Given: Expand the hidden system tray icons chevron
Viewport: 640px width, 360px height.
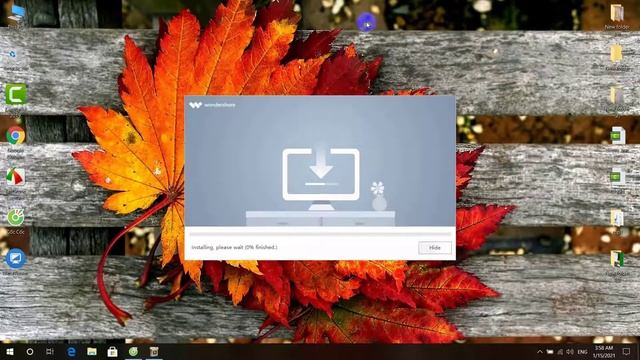Looking at the screenshot, I should (540, 352).
